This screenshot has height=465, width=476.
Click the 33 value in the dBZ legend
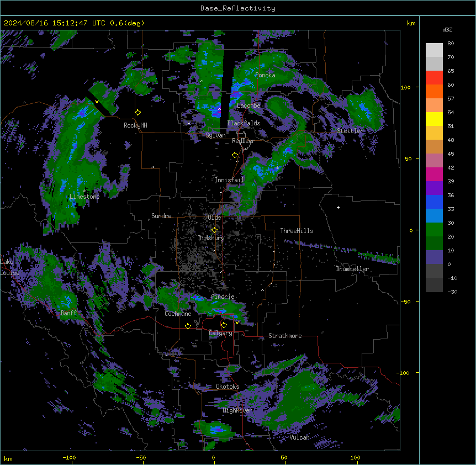tap(451, 209)
